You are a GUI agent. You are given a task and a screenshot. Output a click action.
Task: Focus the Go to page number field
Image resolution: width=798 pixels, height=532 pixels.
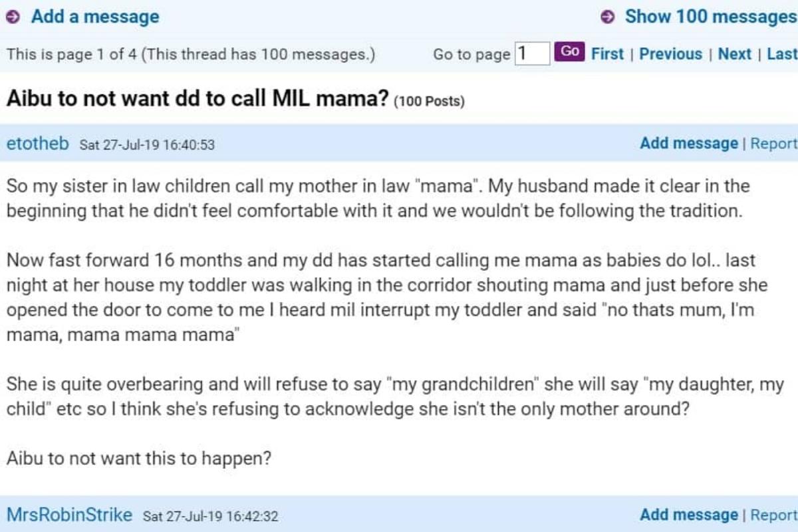(x=533, y=54)
